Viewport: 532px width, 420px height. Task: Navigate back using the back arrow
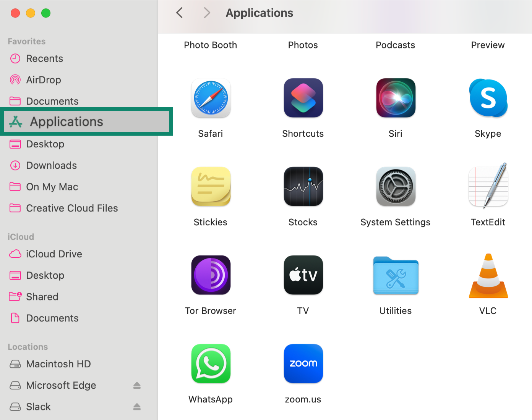(x=179, y=13)
